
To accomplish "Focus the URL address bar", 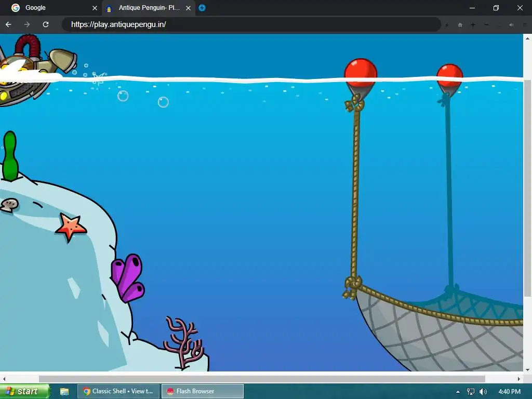I will (x=251, y=24).
